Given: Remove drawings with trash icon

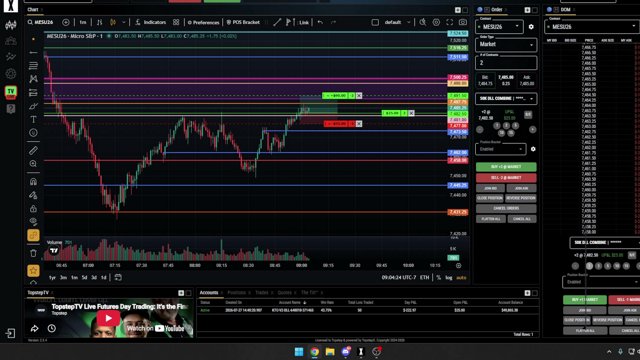Looking at the screenshot, I should click(33, 253).
